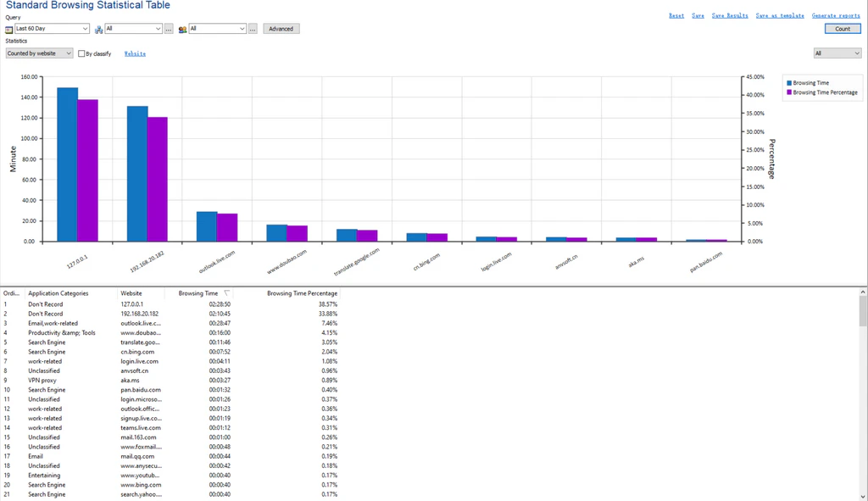Select the mail.163.com table cell
The image size is (868, 501).
click(138, 437)
